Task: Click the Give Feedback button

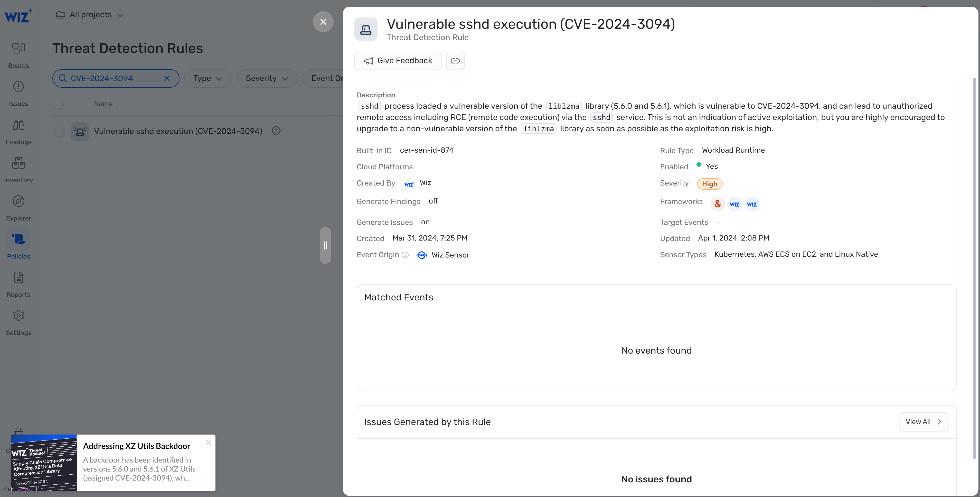Action: (x=398, y=60)
